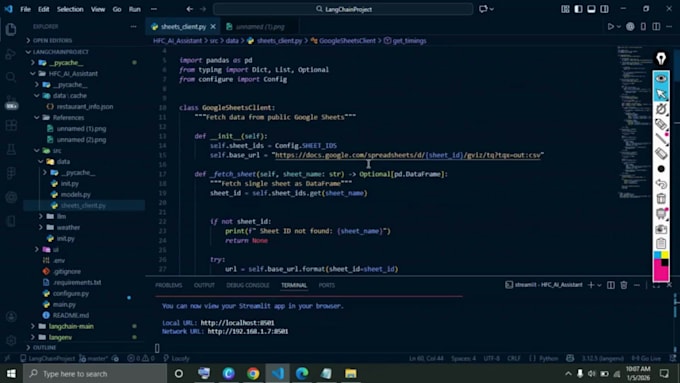Expand the weather folder
680x383 pixels.
click(85, 227)
